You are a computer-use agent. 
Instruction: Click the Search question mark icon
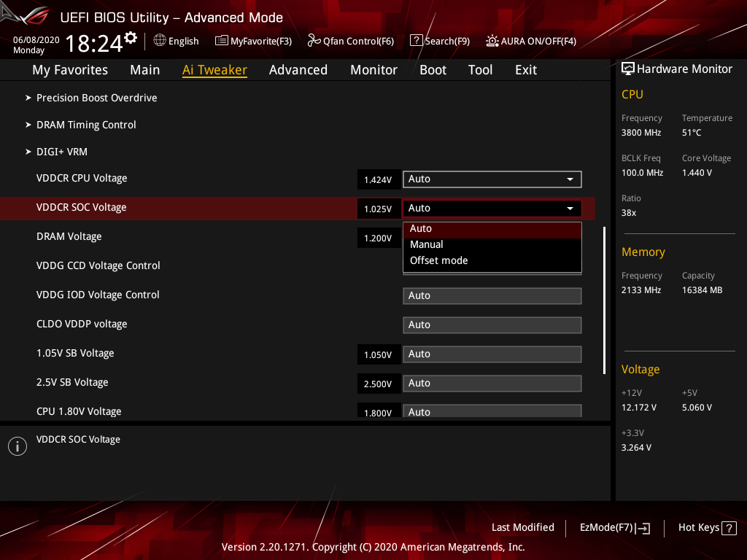click(416, 41)
